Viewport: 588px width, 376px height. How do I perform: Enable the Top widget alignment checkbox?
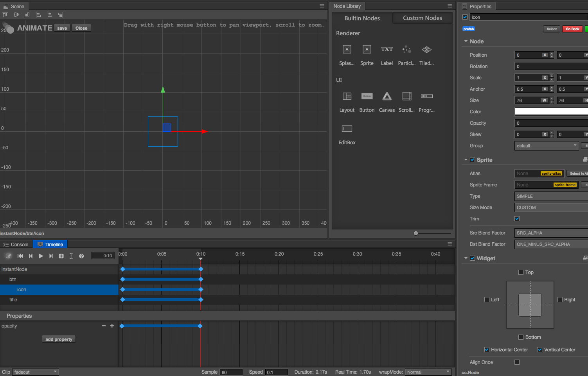521,272
